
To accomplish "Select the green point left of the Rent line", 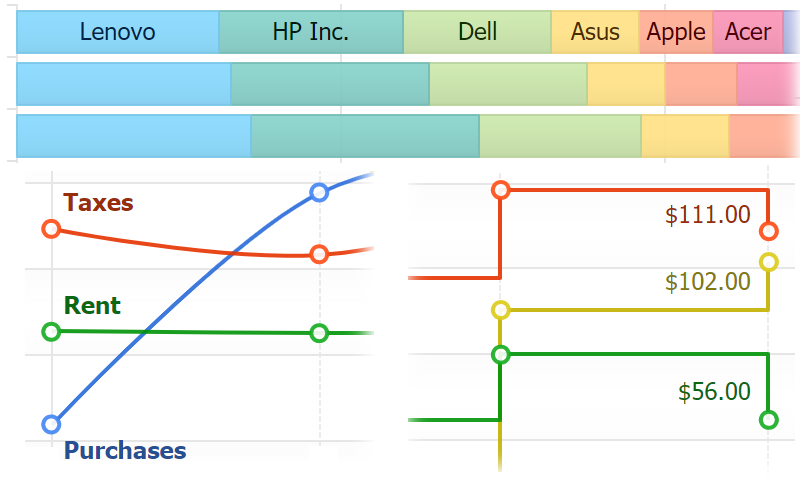I will coord(51,331).
